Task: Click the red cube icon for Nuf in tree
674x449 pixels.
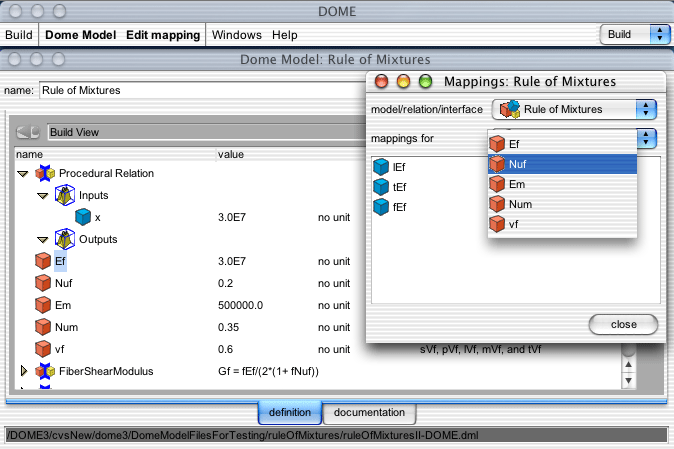Action: point(43,283)
